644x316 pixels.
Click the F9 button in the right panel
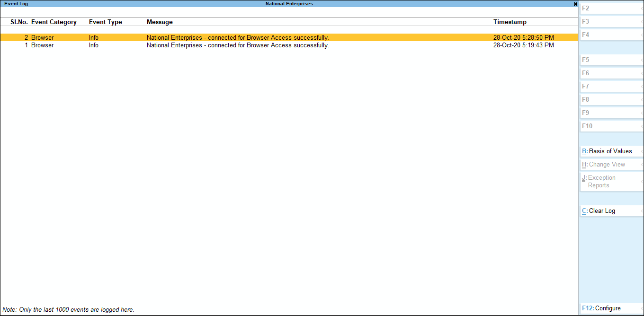(609, 113)
